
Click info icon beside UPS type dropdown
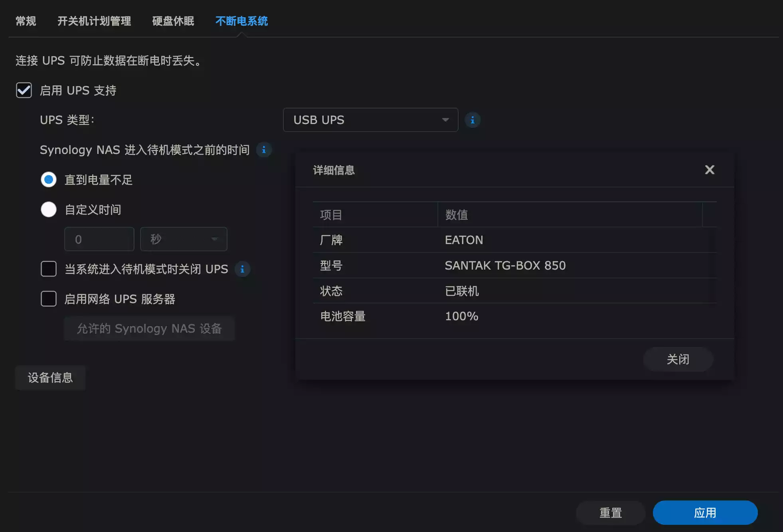click(x=473, y=120)
